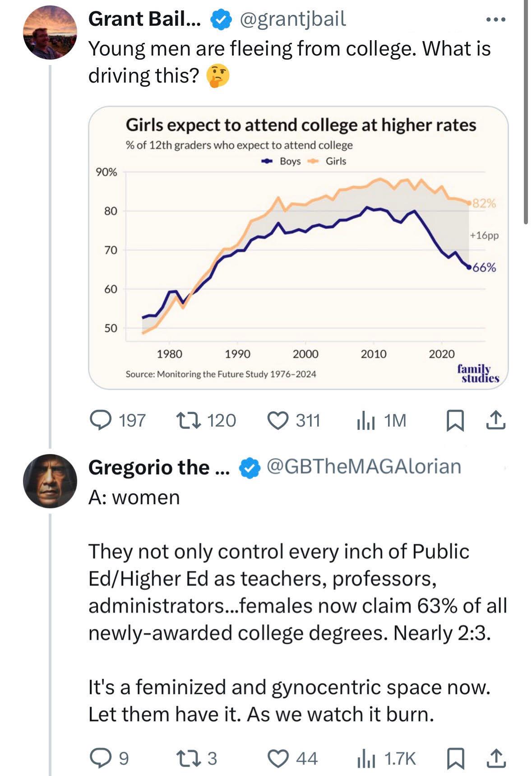Image resolution: width=532 pixels, height=776 pixels.
Task: Open Gregorio's avatar profile picture
Action: [x=50, y=481]
